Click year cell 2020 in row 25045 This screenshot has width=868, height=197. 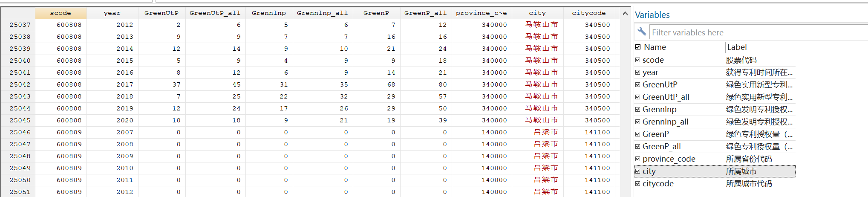pos(112,120)
